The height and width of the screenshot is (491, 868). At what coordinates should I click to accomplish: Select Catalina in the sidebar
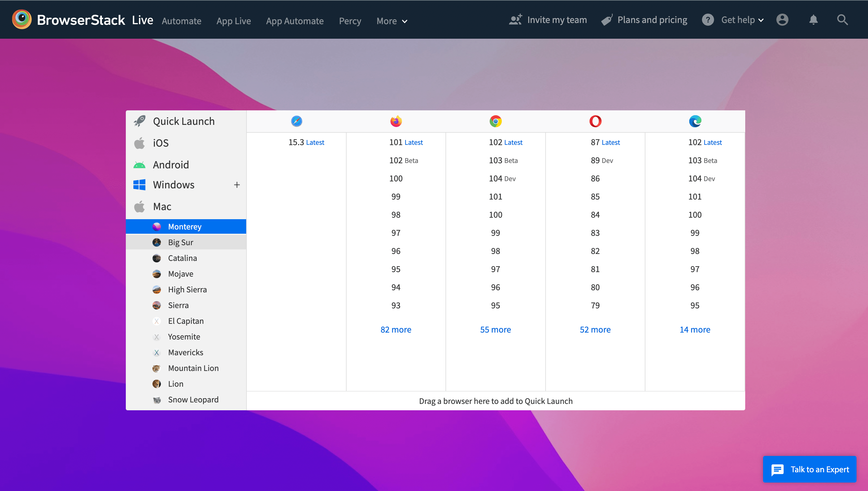coord(182,258)
